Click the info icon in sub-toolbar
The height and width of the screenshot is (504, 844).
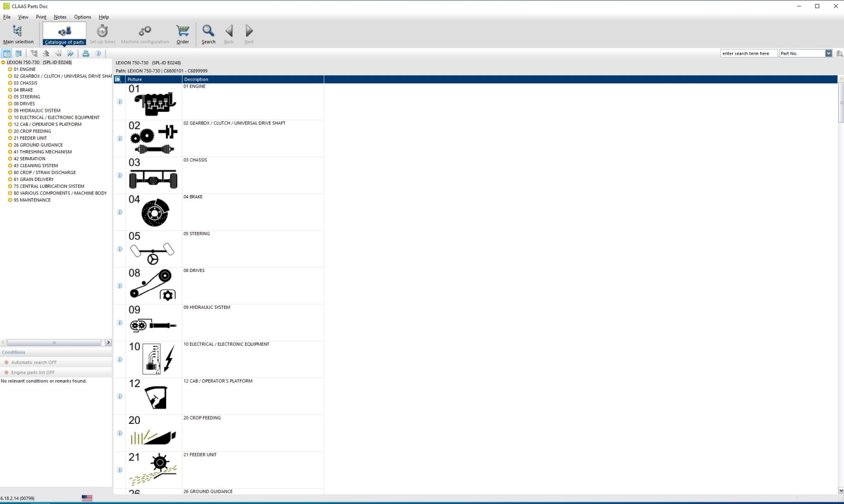[98, 53]
